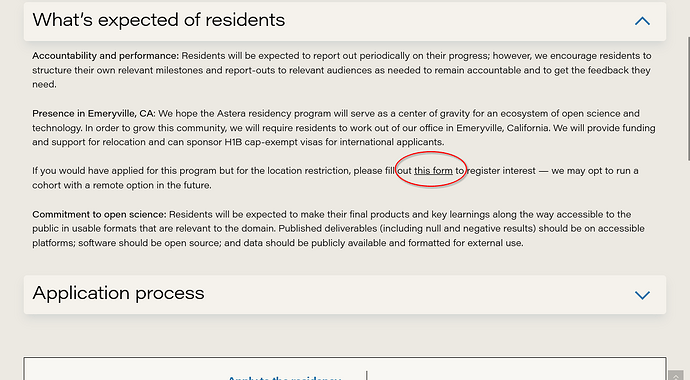Click the scrollbar track below the thumb

click(687, 264)
